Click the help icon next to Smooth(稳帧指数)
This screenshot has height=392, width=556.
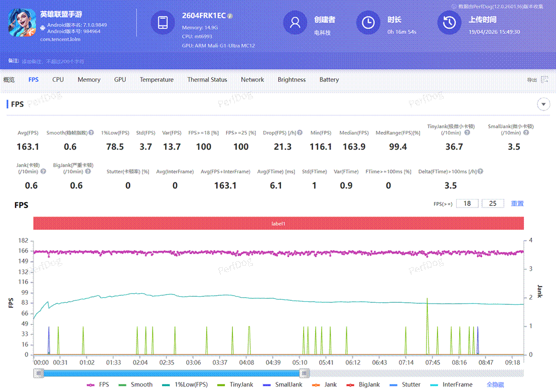pyautogui.click(x=91, y=133)
